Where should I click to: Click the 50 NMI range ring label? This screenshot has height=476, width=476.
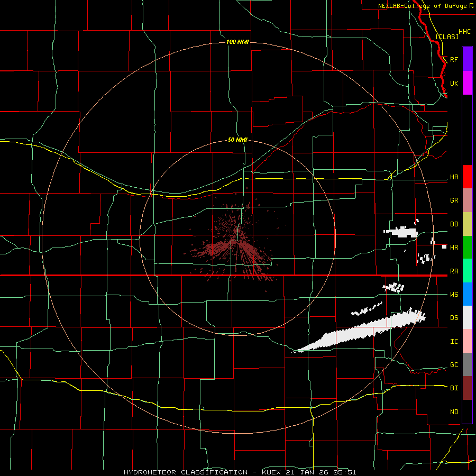click(237, 140)
